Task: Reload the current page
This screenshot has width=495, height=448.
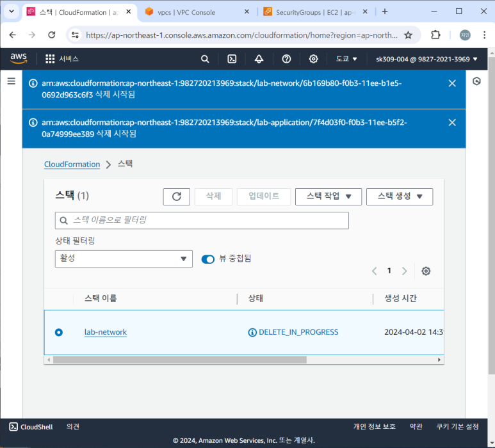Action: pos(52,35)
